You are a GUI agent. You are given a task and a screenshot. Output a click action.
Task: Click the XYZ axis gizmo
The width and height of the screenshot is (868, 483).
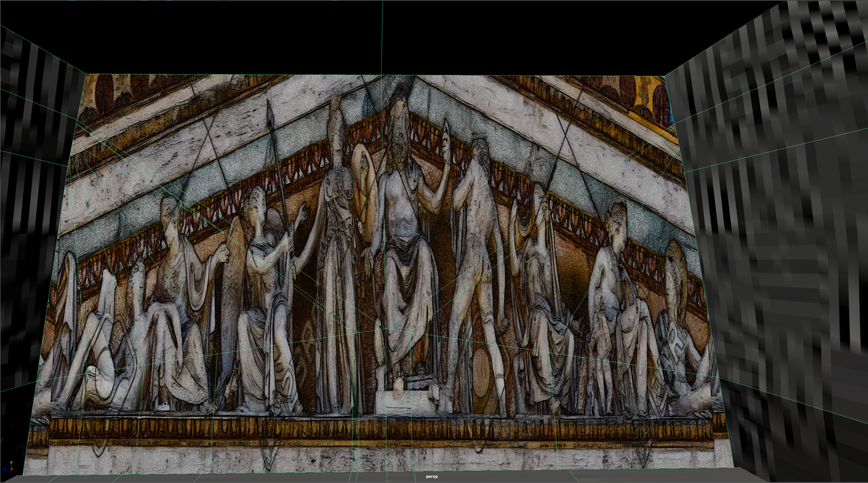9,467
